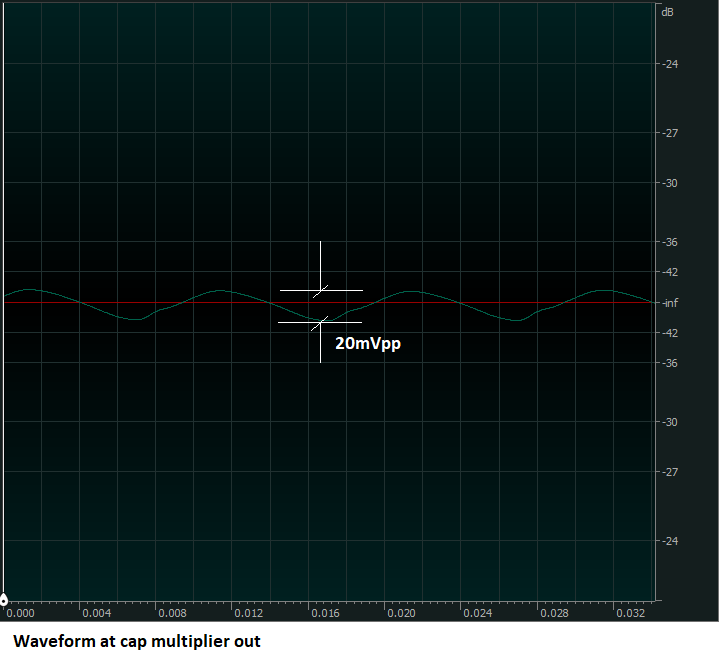Click the -42 scale label above the -inf line
The width and height of the screenshot is (719, 663).
pyautogui.click(x=670, y=272)
